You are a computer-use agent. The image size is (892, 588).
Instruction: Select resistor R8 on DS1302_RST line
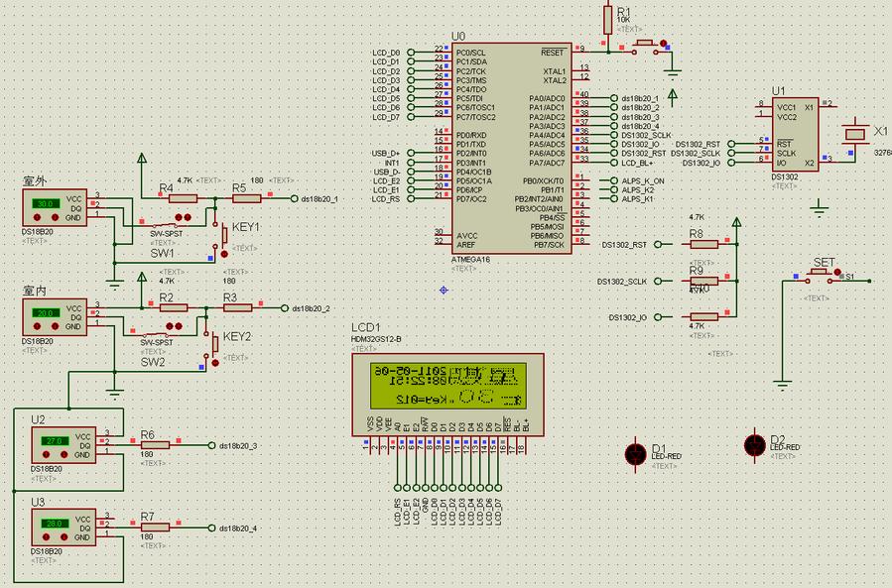pos(702,244)
